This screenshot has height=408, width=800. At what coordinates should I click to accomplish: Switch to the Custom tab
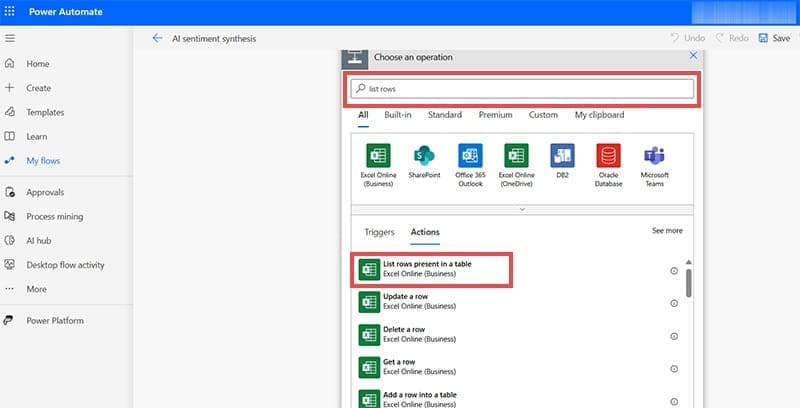[x=543, y=115]
